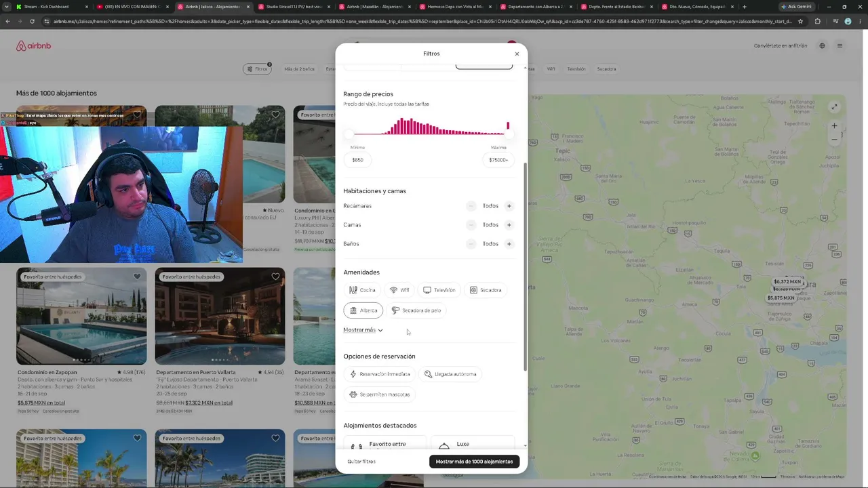
Task: Open the Condominio en Zapopan listing photo
Action: [x=81, y=317]
